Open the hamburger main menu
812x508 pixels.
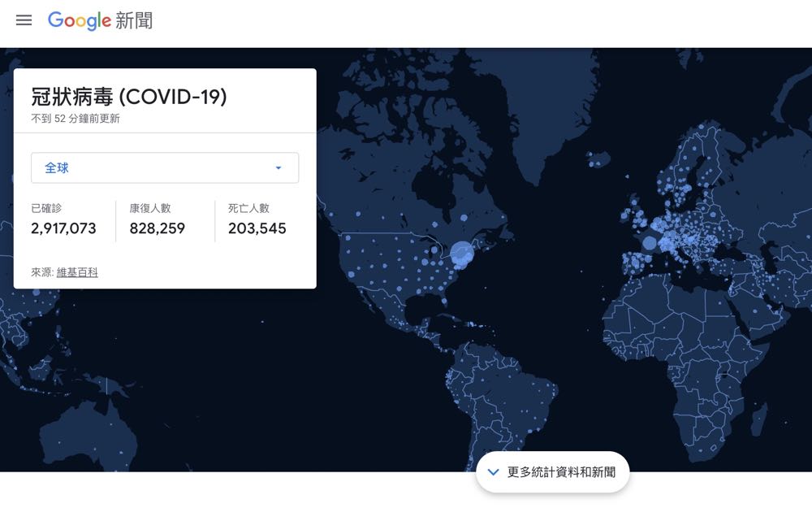pyautogui.click(x=24, y=20)
